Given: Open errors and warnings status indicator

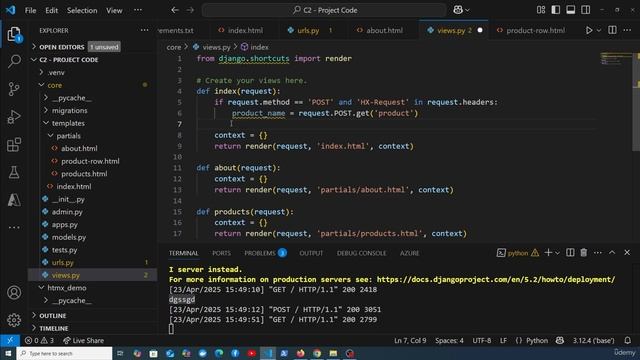Looking at the screenshot, I should click(x=39, y=340).
